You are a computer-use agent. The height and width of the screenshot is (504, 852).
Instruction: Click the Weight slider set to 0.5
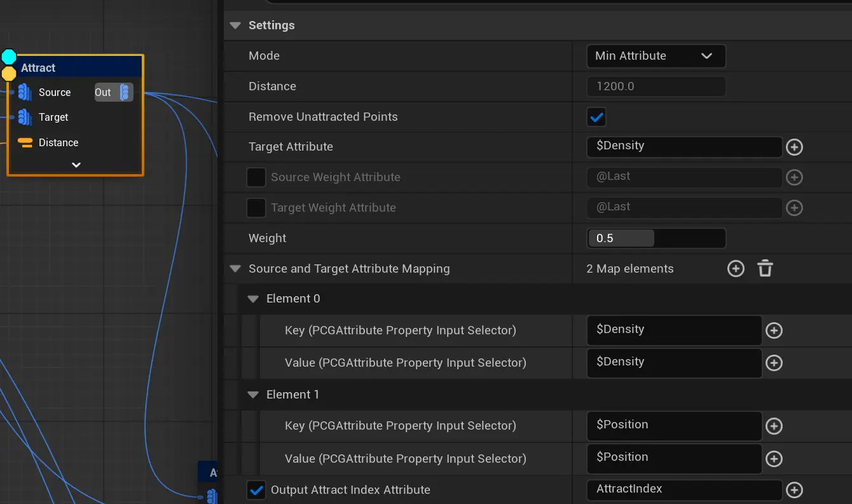(x=656, y=238)
